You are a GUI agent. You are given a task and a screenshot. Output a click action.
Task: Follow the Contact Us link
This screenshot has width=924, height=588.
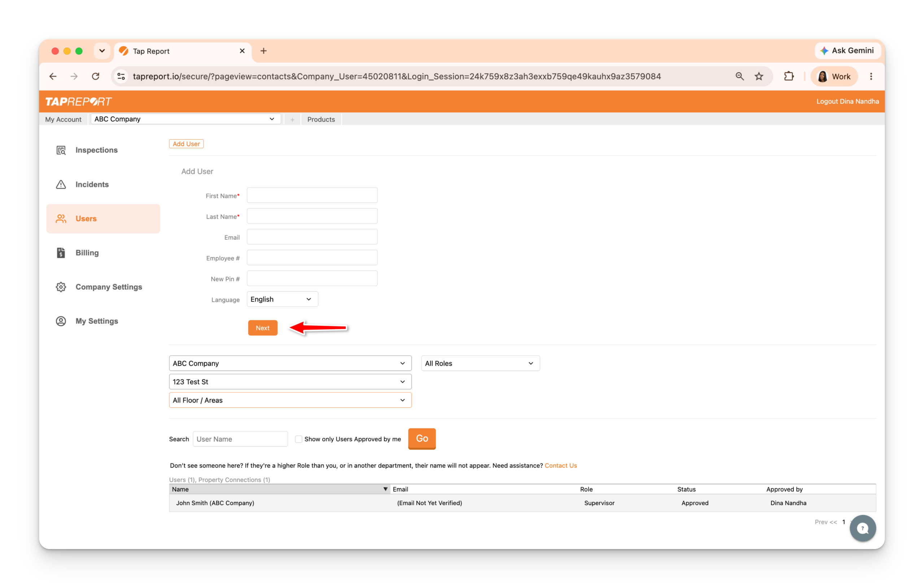[x=561, y=466]
